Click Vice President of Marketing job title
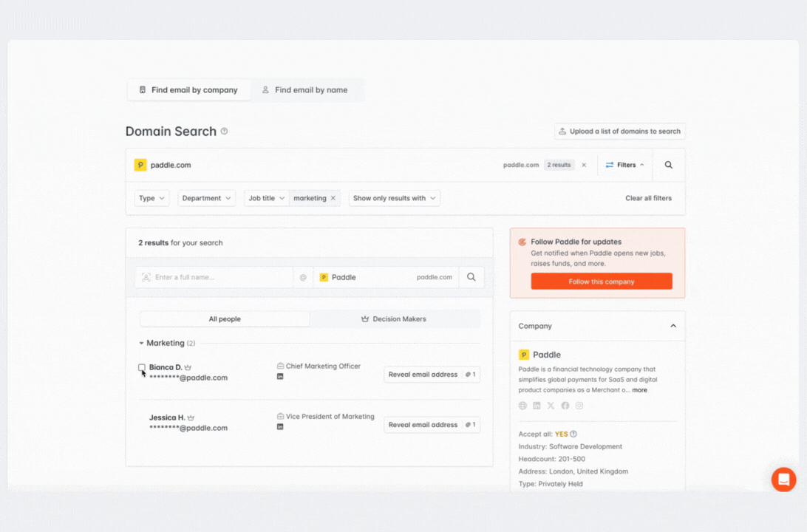807x532 pixels. click(330, 417)
